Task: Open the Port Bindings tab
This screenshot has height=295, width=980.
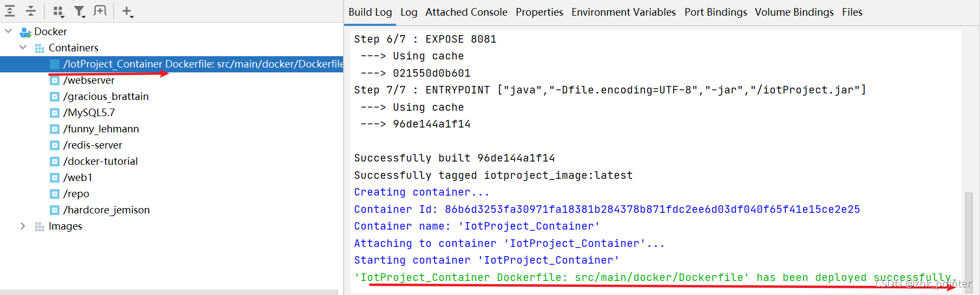Action: 715,12
